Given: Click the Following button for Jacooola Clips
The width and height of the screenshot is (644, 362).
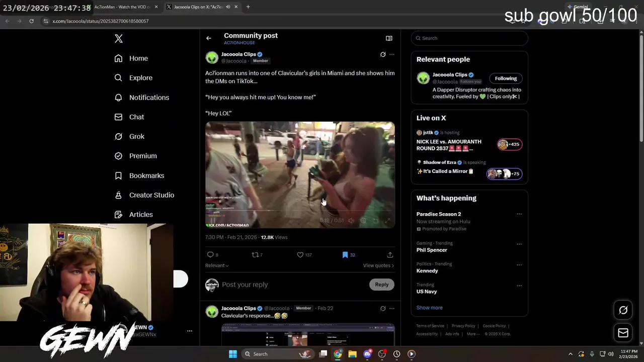Looking at the screenshot, I should [x=506, y=78].
